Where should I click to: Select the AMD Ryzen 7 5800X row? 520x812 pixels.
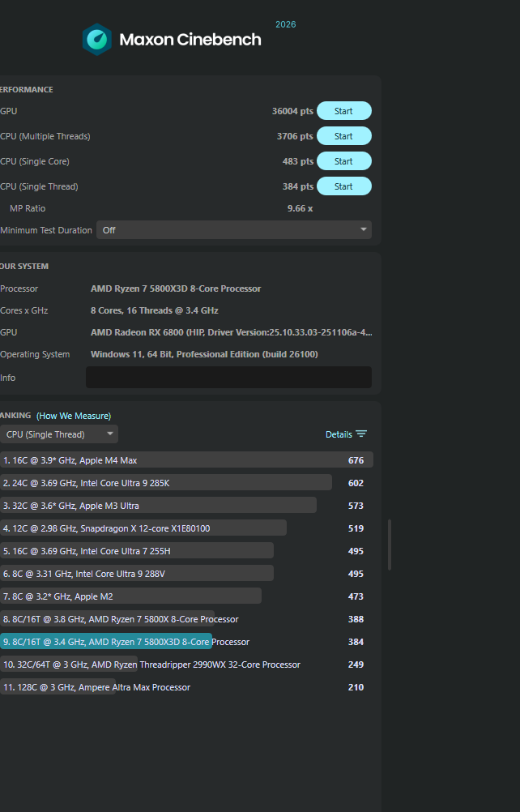pyautogui.click(x=186, y=619)
